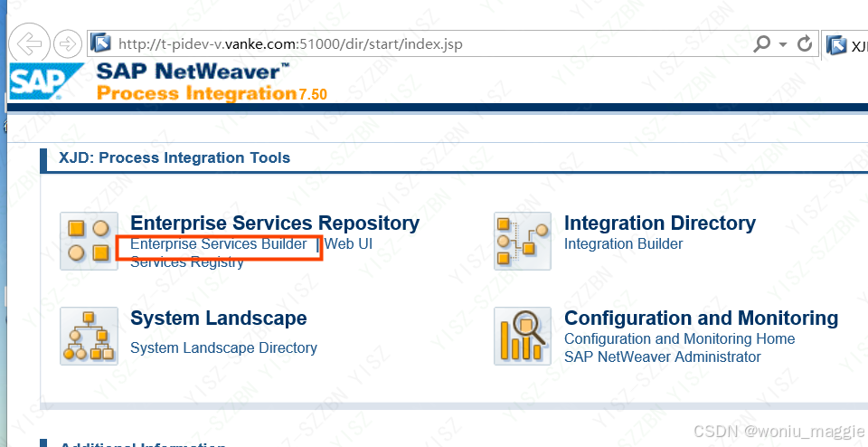Click the Integration Directory icon

click(523, 241)
